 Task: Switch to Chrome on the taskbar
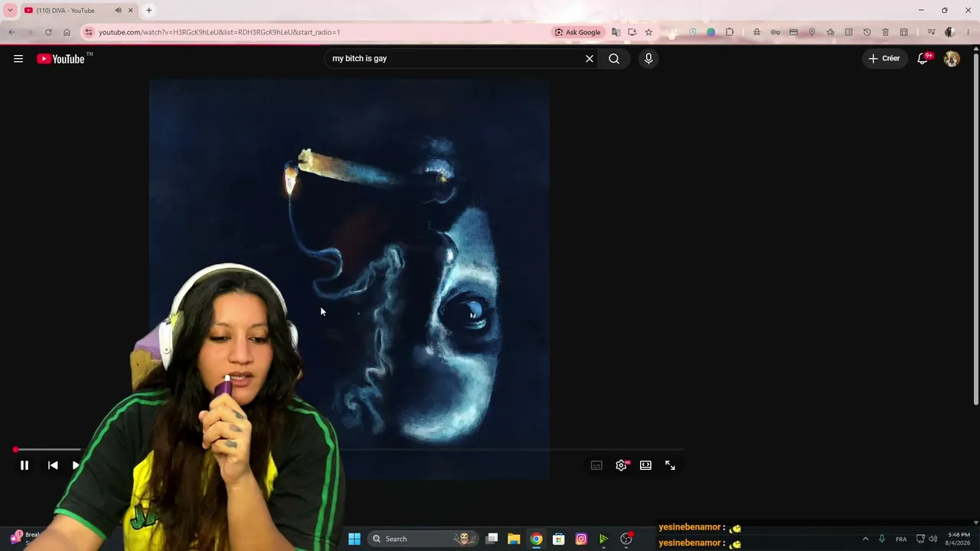click(x=537, y=539)
